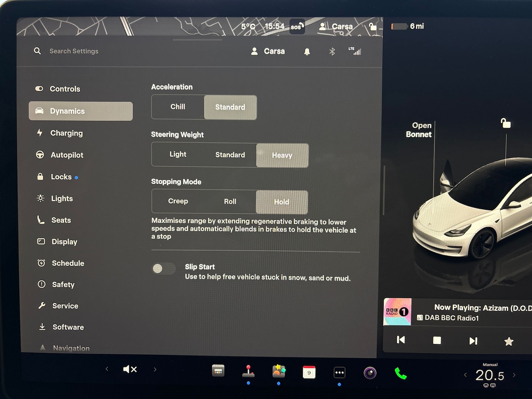Open the Locks settings section
This screenshot has height=399, width=532.
coord(61,177)
